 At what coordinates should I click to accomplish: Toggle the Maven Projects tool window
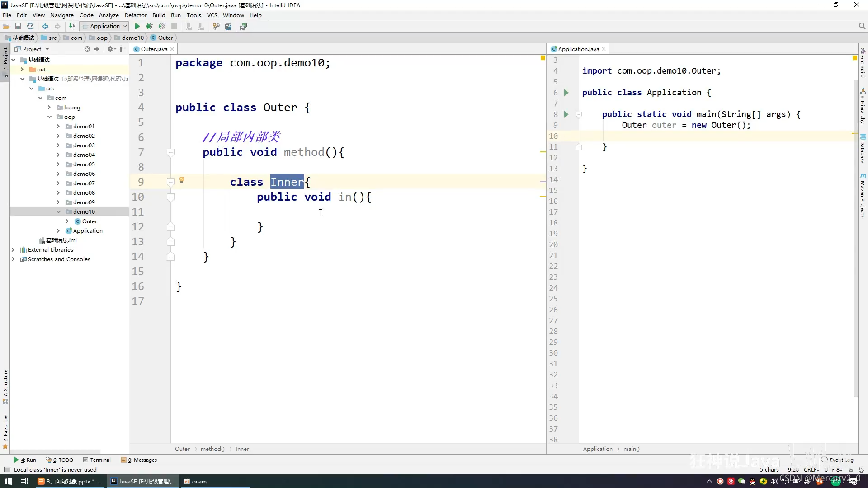[863, 195]
